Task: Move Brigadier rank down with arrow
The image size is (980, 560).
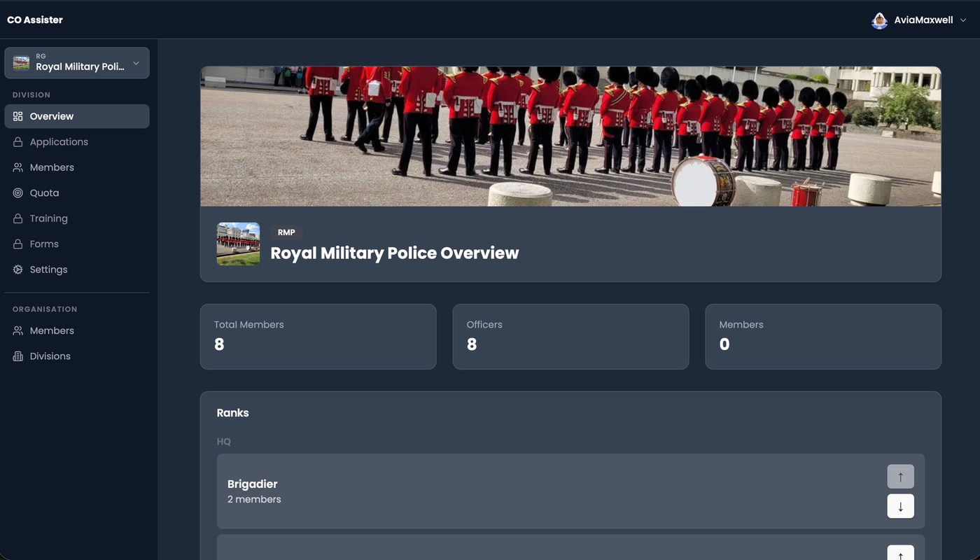Action: click(900, 506)
